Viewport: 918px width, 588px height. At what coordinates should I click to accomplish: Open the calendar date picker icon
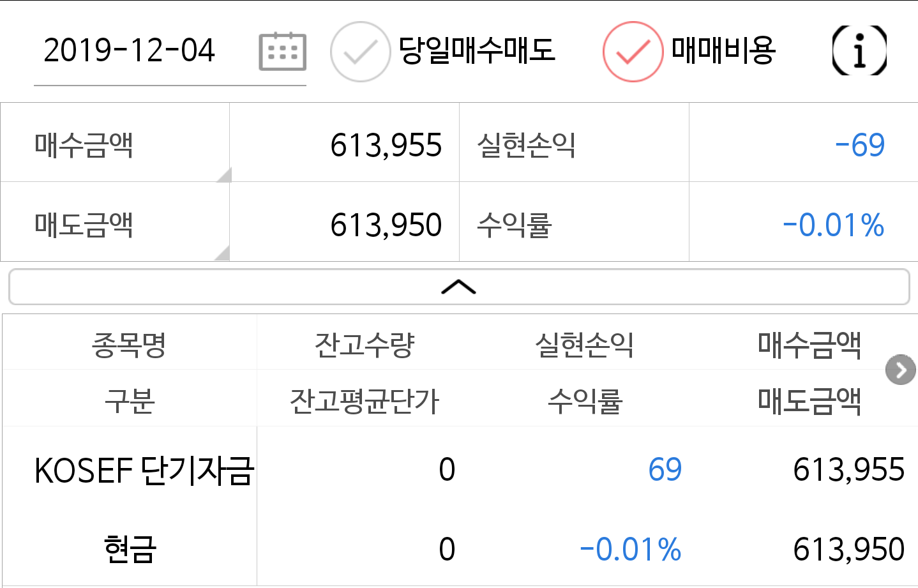pyautogui.click(x=282, y=51)
